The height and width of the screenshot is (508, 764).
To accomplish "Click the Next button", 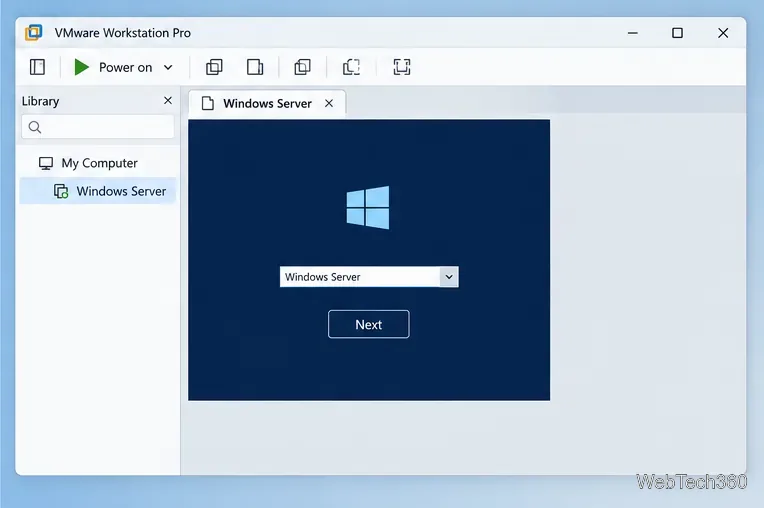I will [x=368, y=324].
